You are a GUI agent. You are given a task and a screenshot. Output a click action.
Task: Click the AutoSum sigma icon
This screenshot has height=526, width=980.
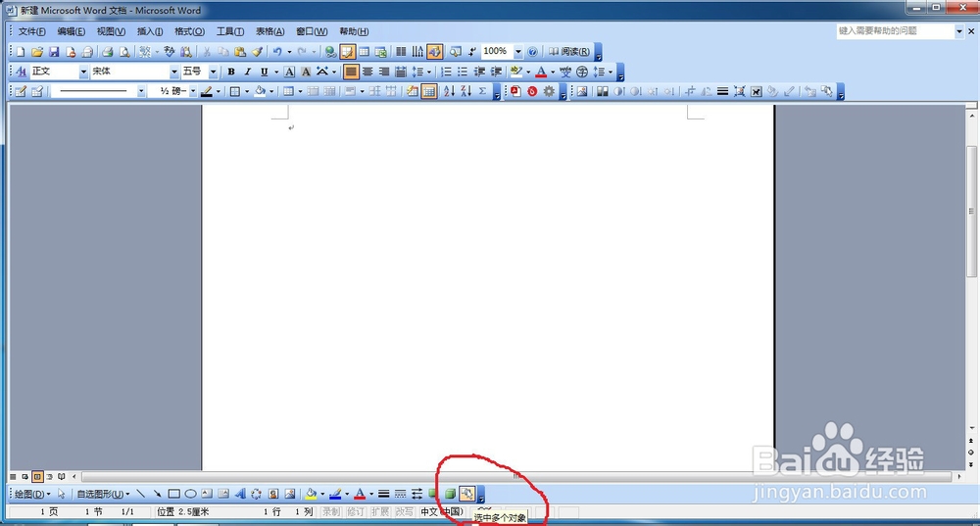pos(482,91)
